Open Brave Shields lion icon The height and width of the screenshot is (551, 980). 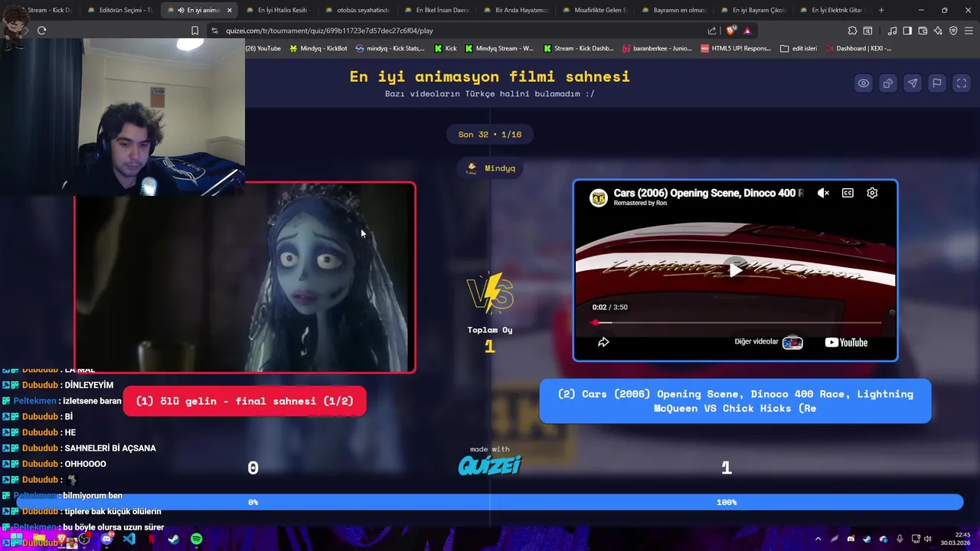point(731,31)
